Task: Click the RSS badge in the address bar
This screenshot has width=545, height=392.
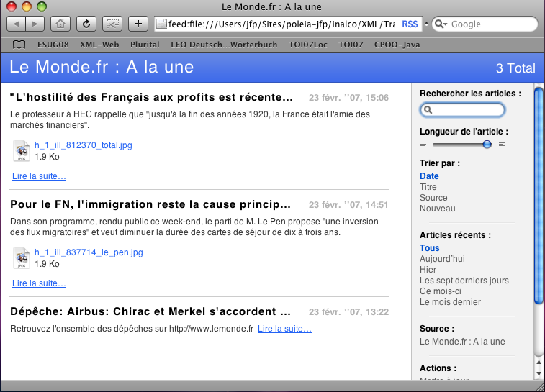Action: pyautogui.click(x=410, y=24)
